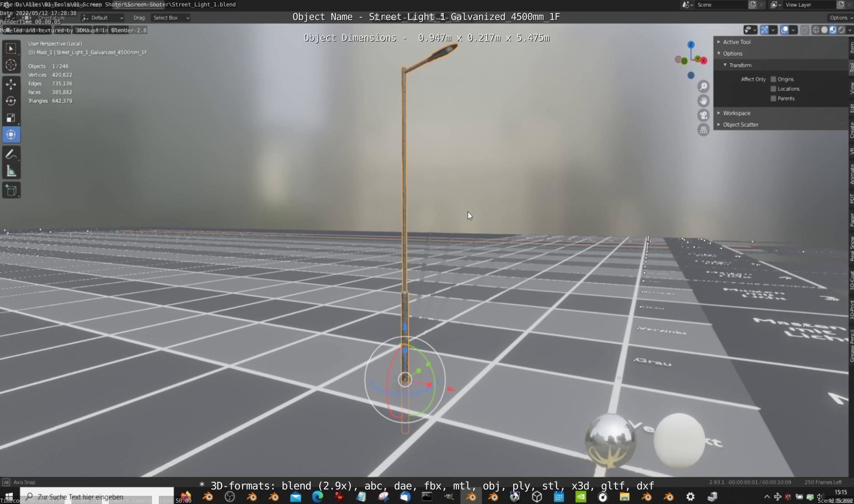Open Microsoft Edge from taskbar

[318, 497]
